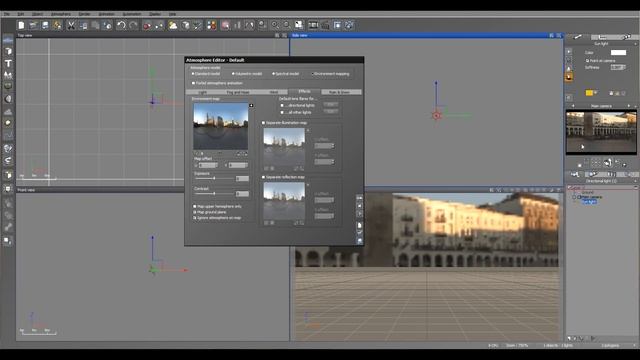Click the New scene icon in toolbar
Viewport: 640px width, 360px height.
(x=21, y=25)
